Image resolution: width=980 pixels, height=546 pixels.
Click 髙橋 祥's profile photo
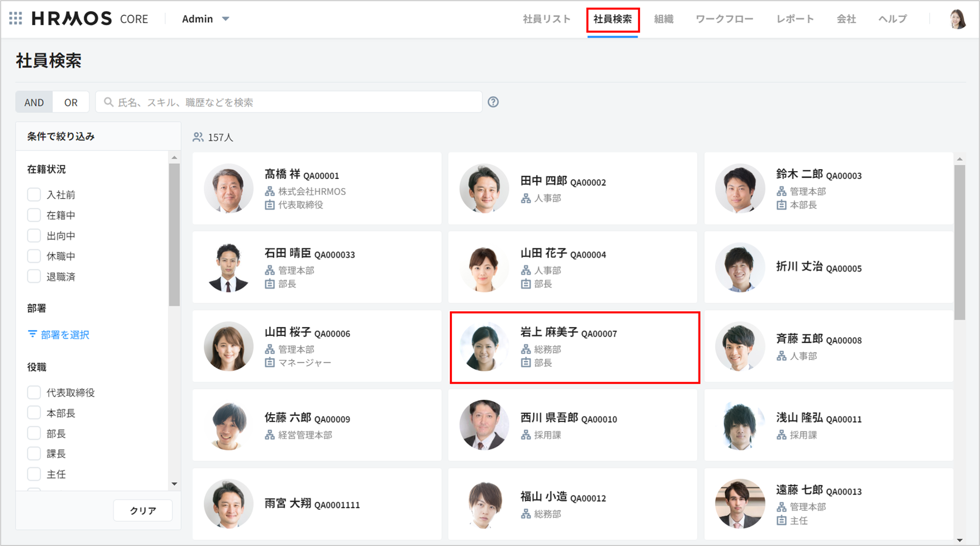pos(228,189)
